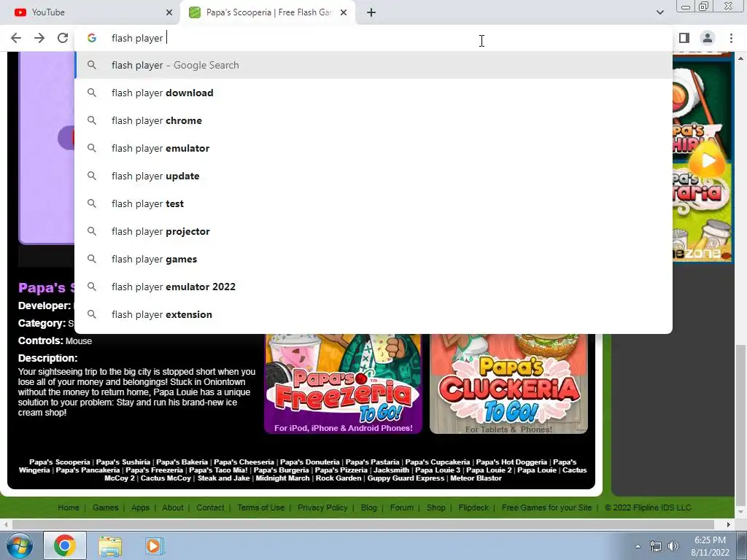This screenshot has width=747, height=560.
Task: Open the Papa's Hot Doggeria link
Action: [x=511, y=462]
